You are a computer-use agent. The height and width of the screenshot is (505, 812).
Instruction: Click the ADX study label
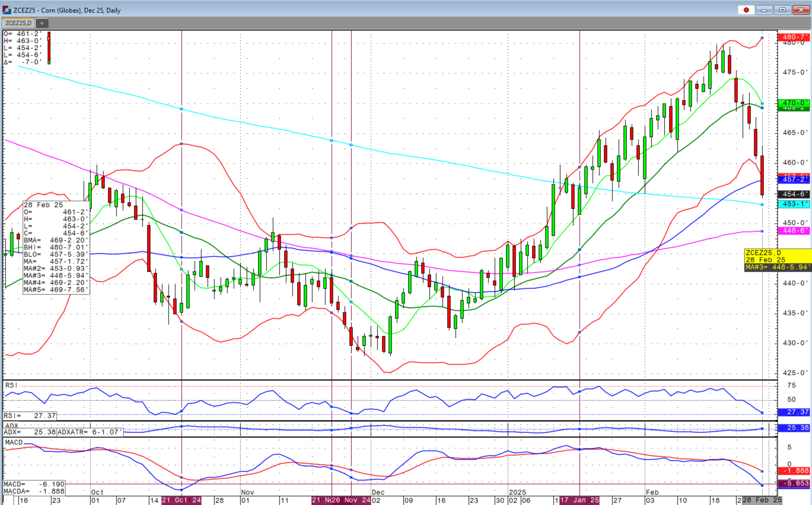(12, 425)
